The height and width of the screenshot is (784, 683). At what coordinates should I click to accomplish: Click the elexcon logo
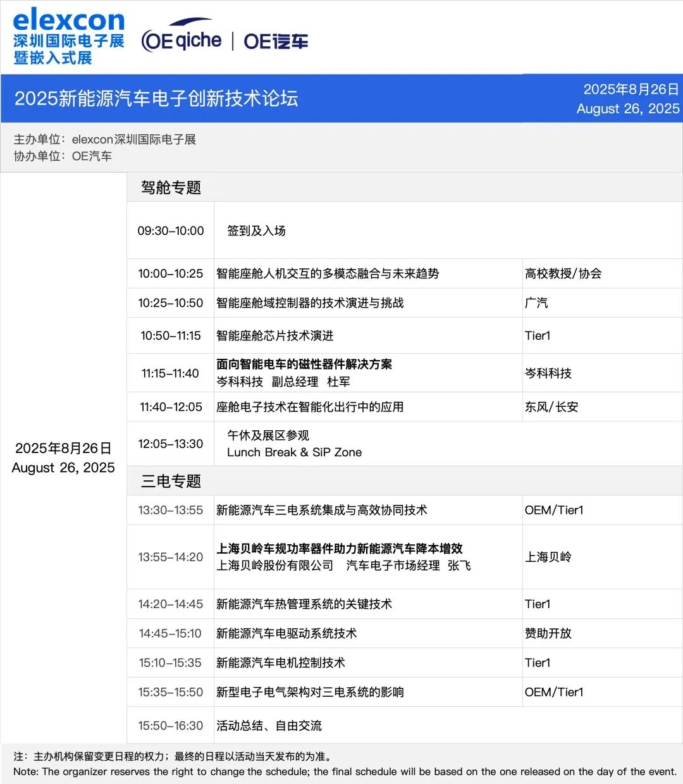[x=68, y=37]
